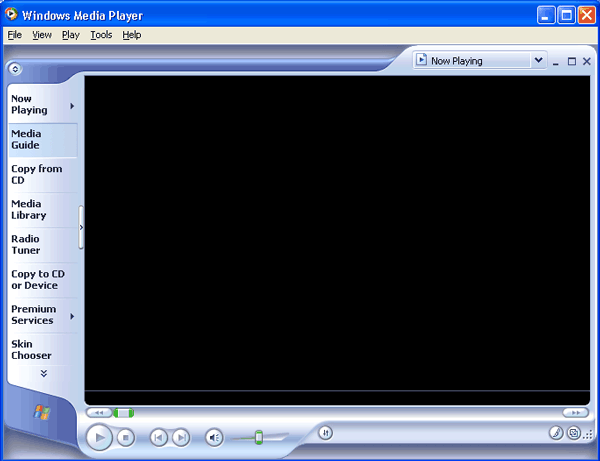This screenshot has width=600, height=461.
Task: Click the volume slider handle
Action: [258, 436]
